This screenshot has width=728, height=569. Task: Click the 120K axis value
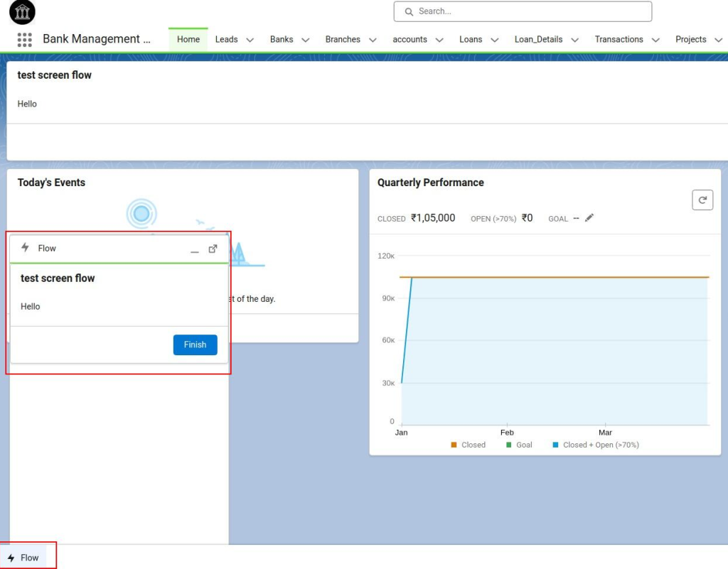click(386, 256)
